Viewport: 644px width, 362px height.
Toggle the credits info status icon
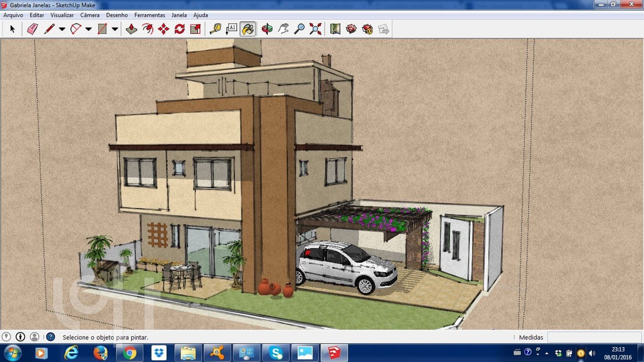point(20,337)
